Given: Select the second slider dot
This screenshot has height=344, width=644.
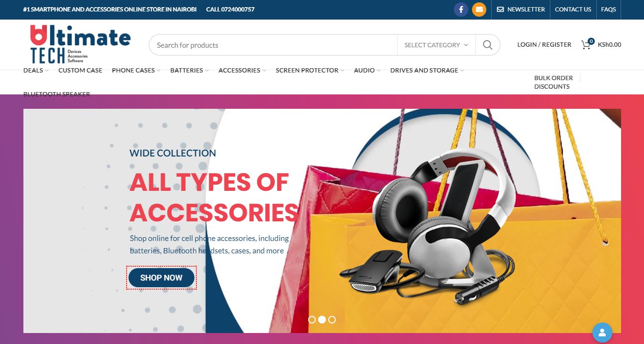Looking at the screenshot, I should (x=322, y=320).
